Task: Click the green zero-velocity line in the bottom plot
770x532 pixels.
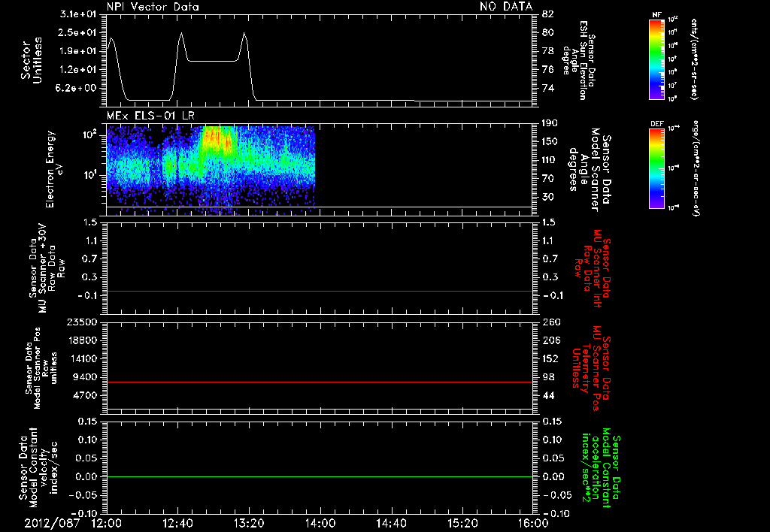Action: tap(320, 476)
